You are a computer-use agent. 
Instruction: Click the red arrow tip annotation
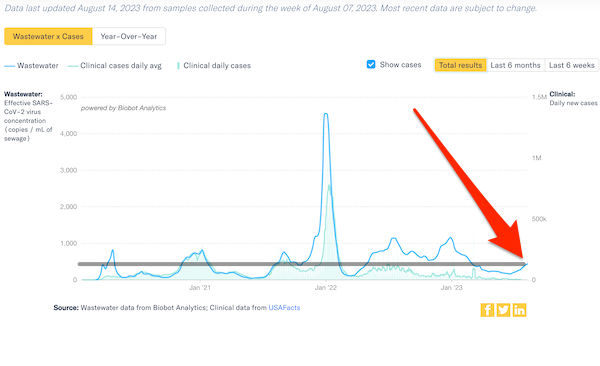(x=521, y=256)
